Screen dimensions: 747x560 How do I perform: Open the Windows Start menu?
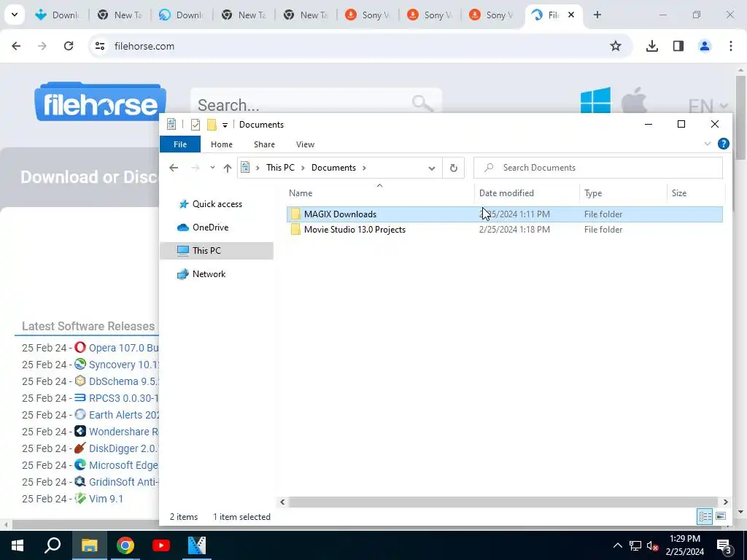(18, 545)
